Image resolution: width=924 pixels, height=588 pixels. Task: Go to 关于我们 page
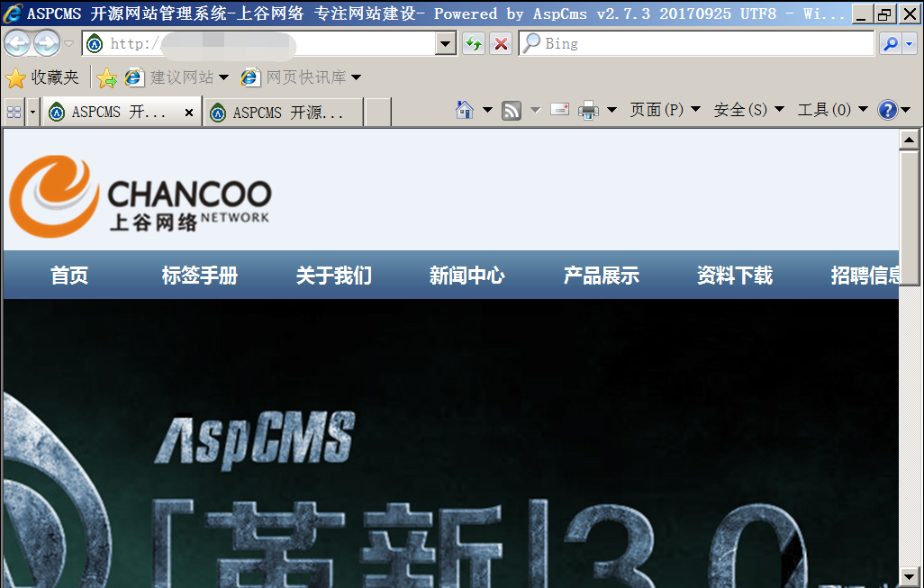coord(333,276)
